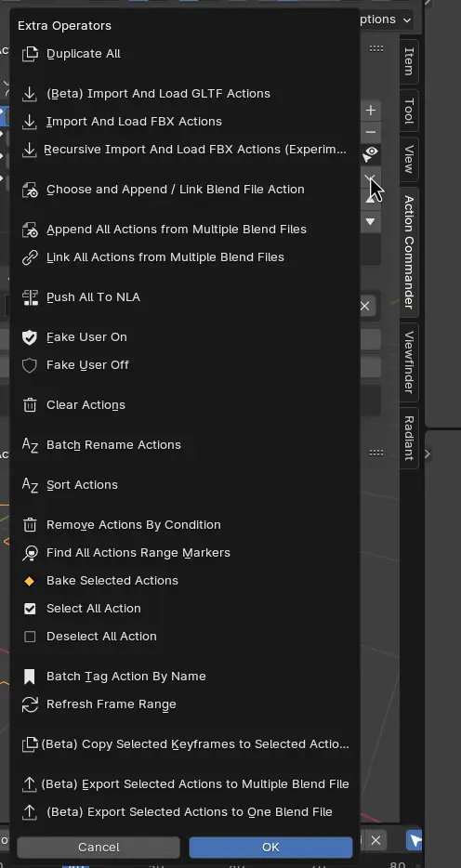This screenshot has height=868, width=461.
Task: Click the GLTF import download icon
Action: (x=30, y=94)
